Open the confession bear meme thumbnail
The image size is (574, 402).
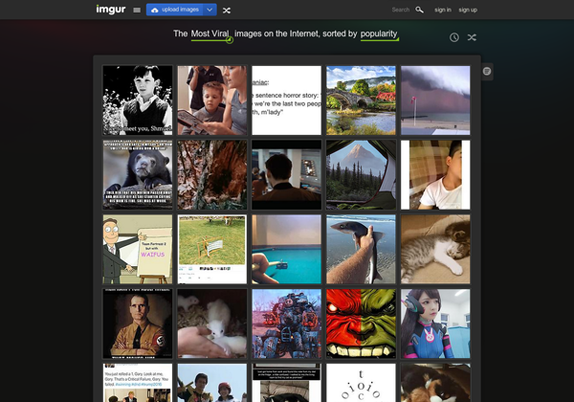(x=137, y=175)
